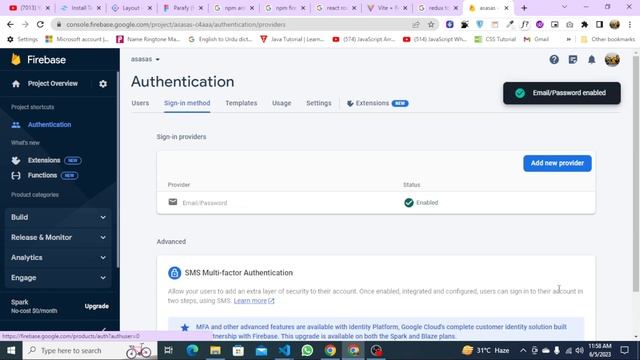Image resolution: width=640 pixels, height=360 pixels.
Task: Click Email/Password enabled toast notification
Action: click(x=562, y=93)
